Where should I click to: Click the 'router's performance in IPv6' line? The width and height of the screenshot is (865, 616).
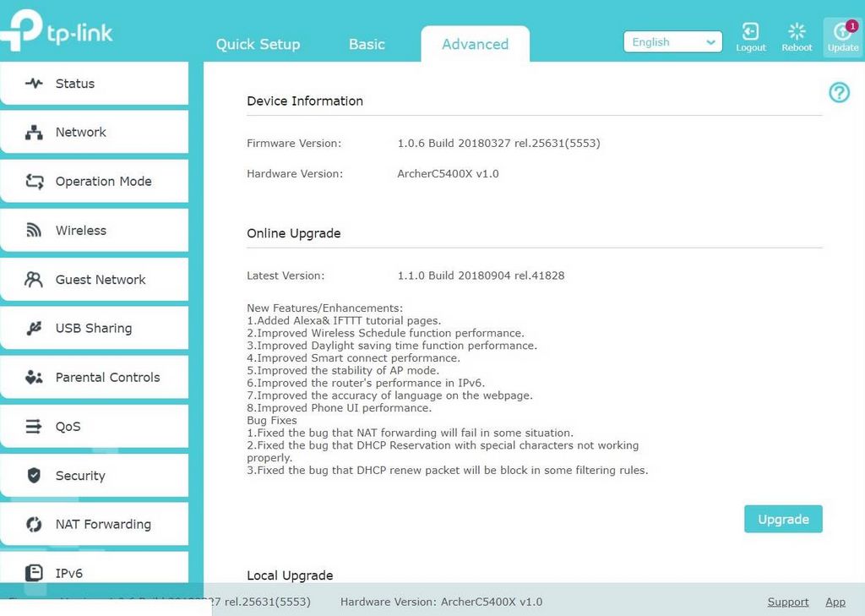[366, 383]
